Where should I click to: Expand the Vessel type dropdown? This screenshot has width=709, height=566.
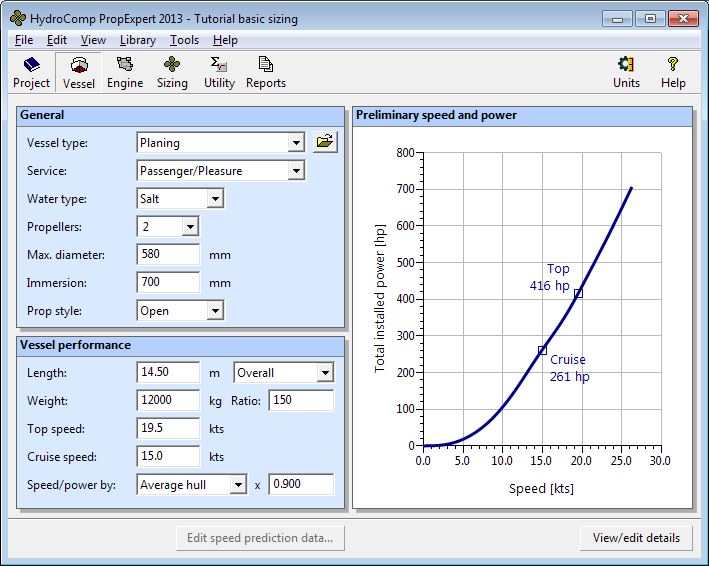[x=296, y=143]
